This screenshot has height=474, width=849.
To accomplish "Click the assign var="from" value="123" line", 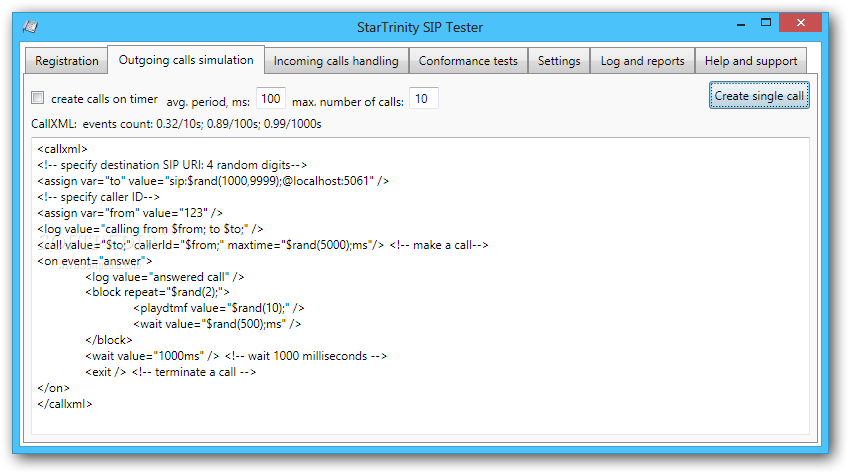I will [130, 213].
